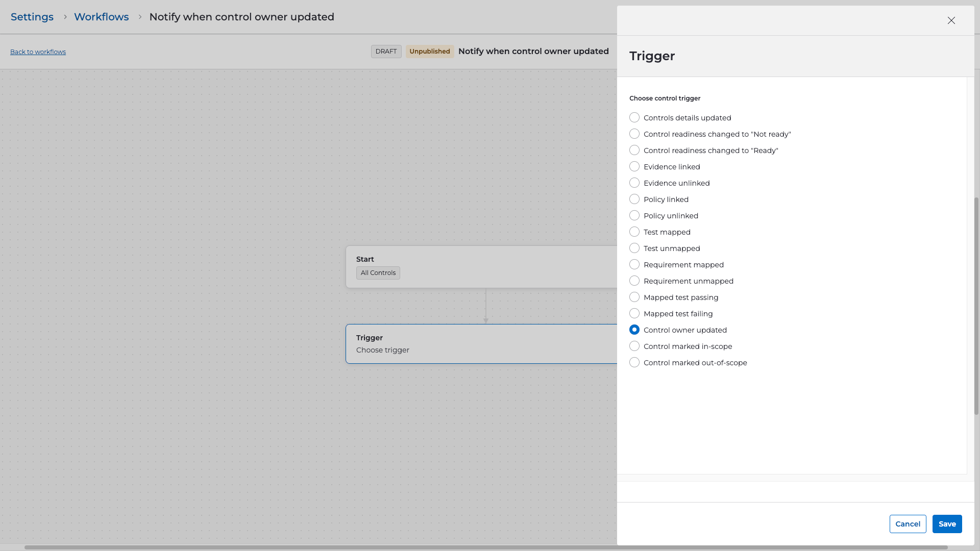Pick 'Test mapped' trigger option
This screenshot has width=980, height=551.
pyautogui.click(x=634, y=232)
